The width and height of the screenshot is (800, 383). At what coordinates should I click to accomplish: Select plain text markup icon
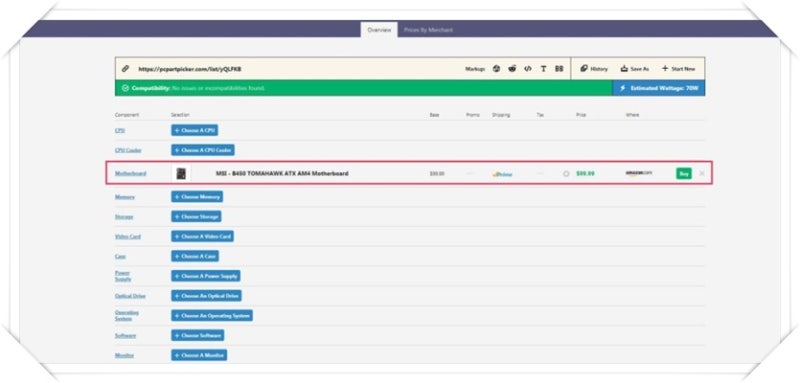pyautogui.click(x=543, y=69)
